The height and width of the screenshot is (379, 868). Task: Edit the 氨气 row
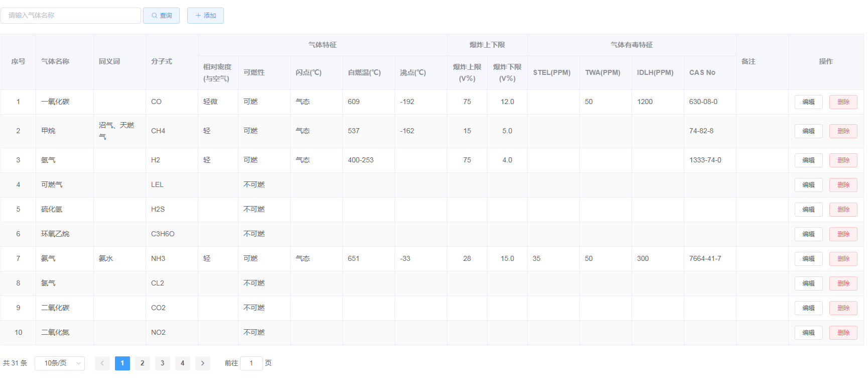tap(808, 259)
